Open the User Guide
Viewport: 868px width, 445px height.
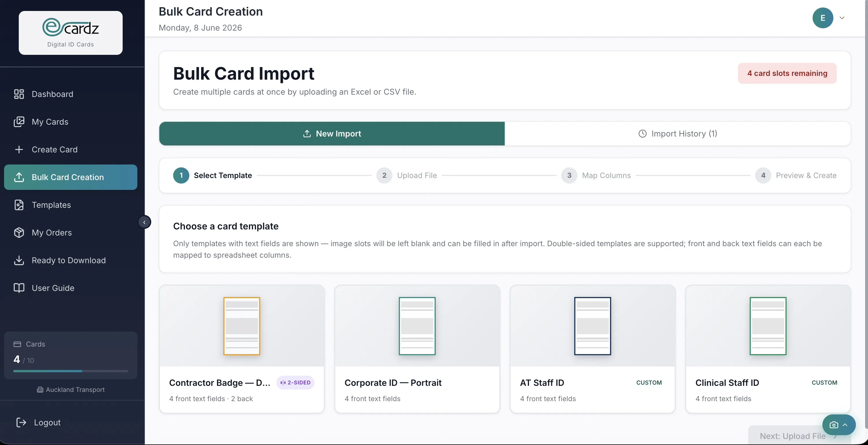click(x=71, y=288)
